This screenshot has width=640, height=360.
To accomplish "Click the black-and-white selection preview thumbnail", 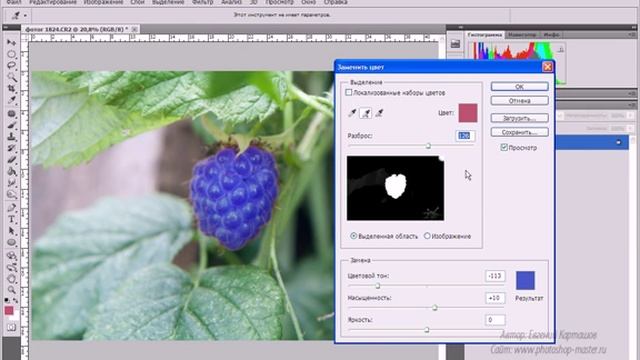I will point(396,188).
